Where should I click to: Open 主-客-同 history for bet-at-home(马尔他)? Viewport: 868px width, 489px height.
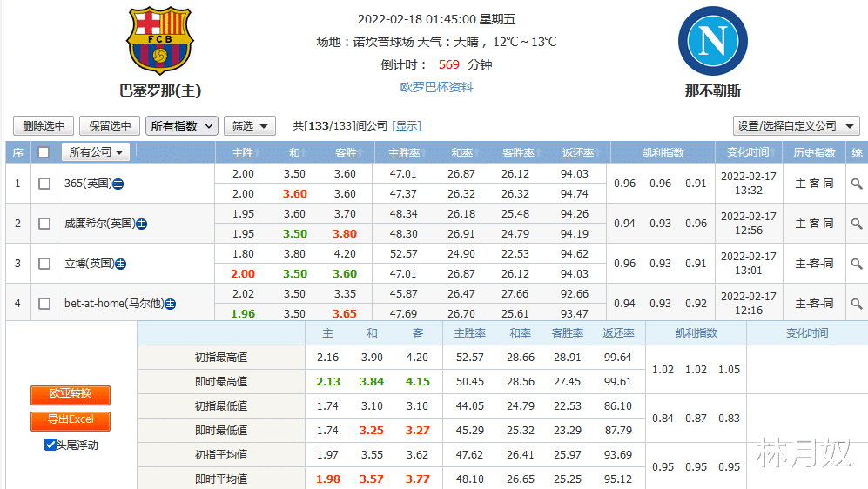(x=814, y=304)
